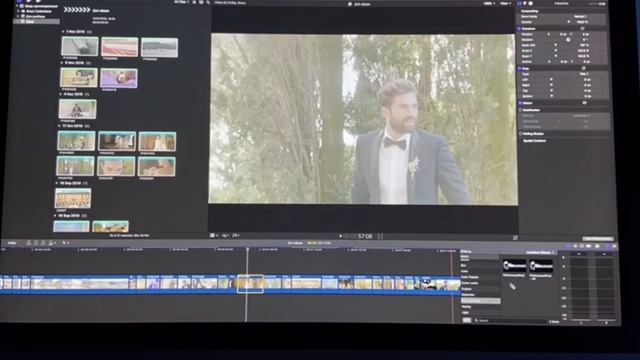Toggle the Distort section checkbox in inspector

(x=520, y=103)
